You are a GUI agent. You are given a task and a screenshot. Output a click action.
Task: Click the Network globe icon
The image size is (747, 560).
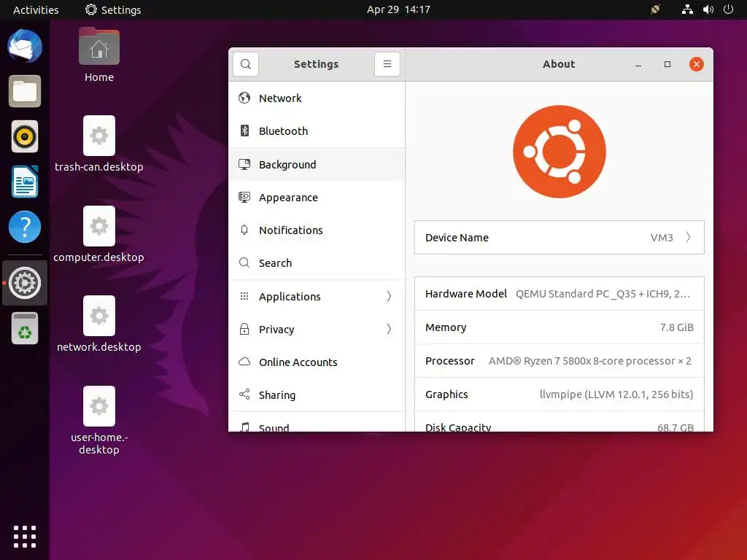click(x=244, y=98)
